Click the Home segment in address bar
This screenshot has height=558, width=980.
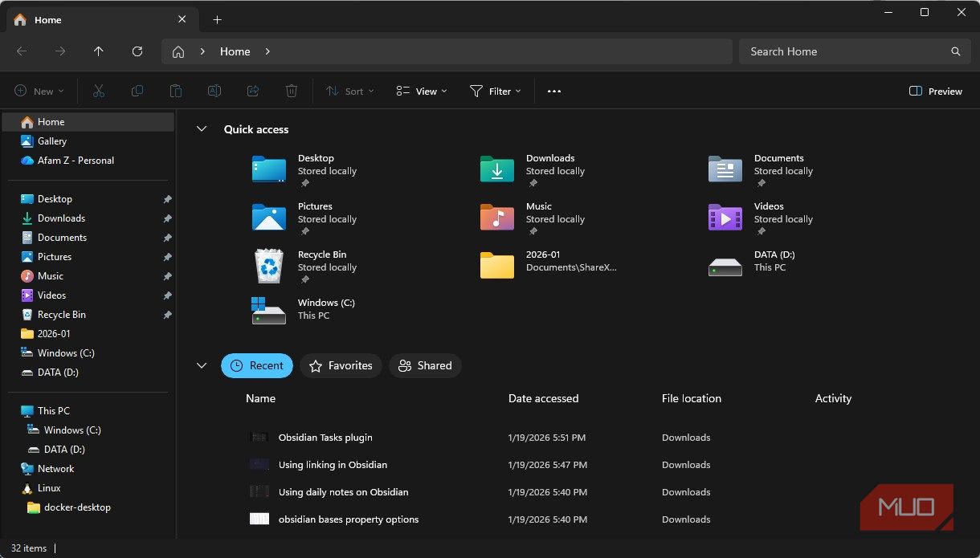tap(235, 51)
